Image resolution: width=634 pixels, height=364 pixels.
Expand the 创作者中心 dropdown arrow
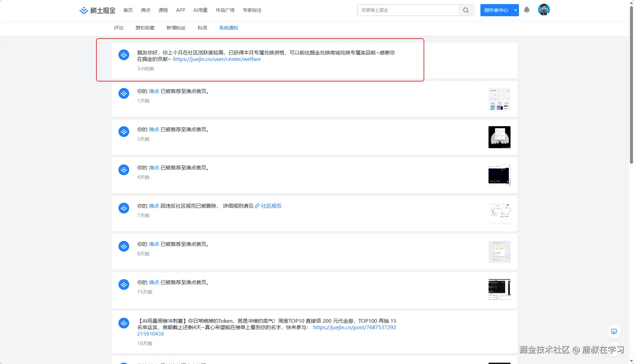(x=516, y=10)
